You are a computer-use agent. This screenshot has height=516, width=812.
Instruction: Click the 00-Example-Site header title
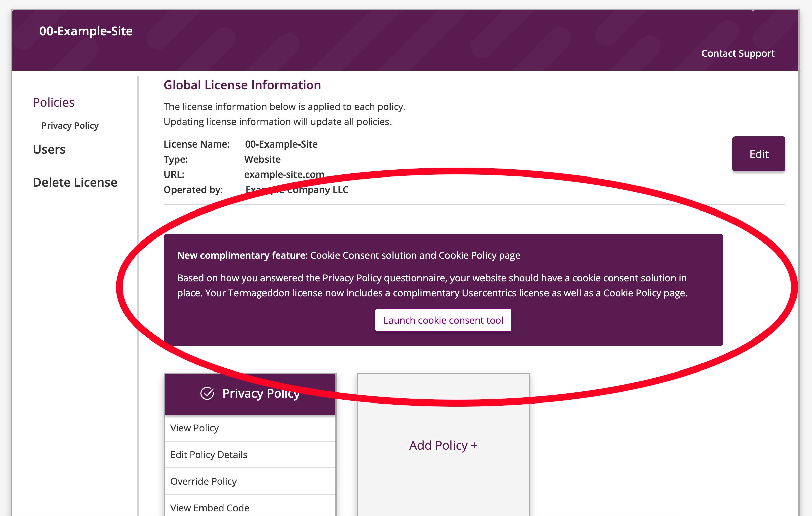click(x=86, y=31)
